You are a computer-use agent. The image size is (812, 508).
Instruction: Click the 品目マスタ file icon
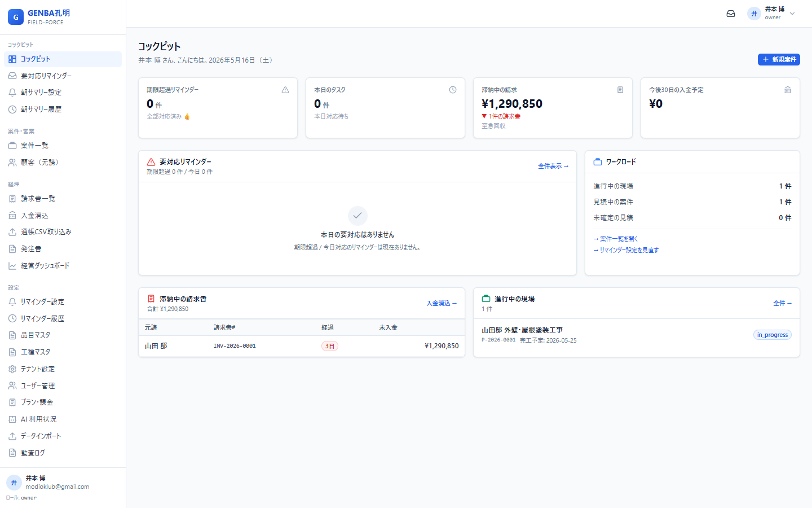[x=12, y=335]
